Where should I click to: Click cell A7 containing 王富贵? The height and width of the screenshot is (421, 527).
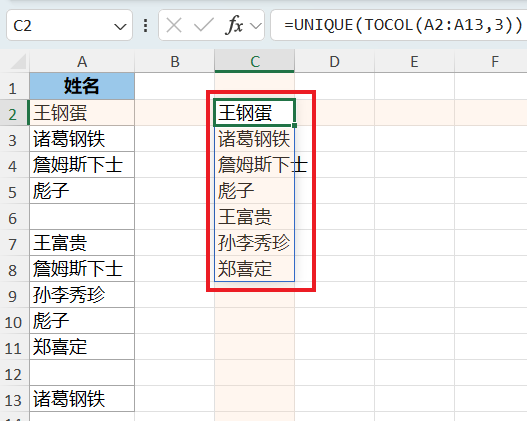click(x=82, y=243)
